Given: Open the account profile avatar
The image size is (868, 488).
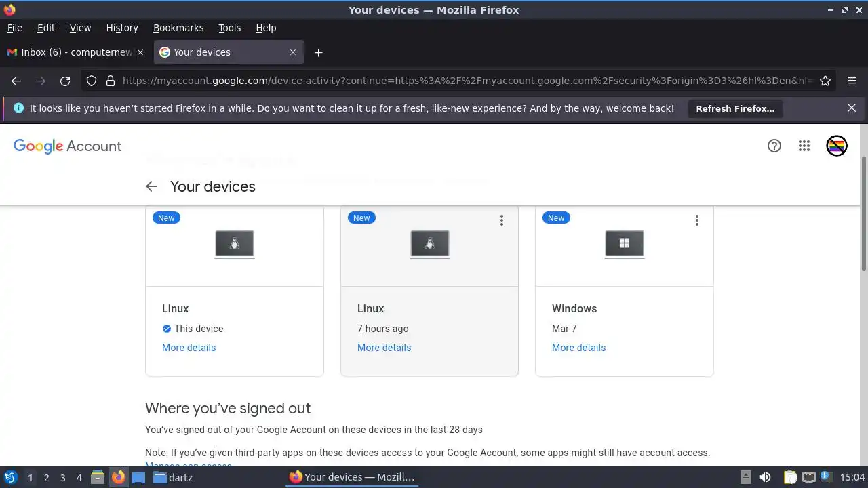Looking at the screenshot, I should [x=837, y=146].
